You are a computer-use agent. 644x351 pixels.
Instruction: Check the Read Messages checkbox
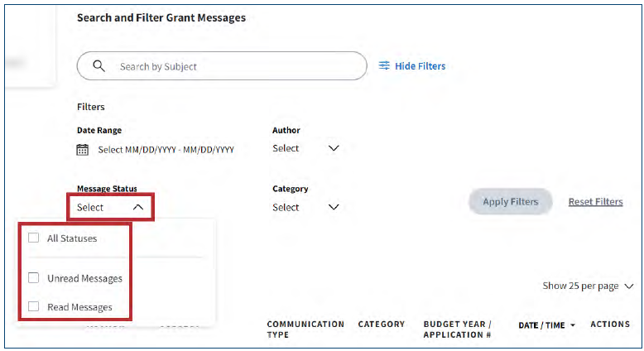tap(34, 307)
